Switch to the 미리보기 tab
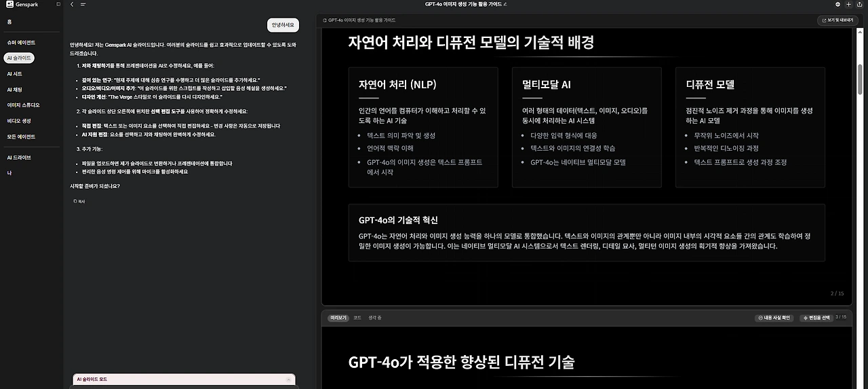 coord(337,317)
